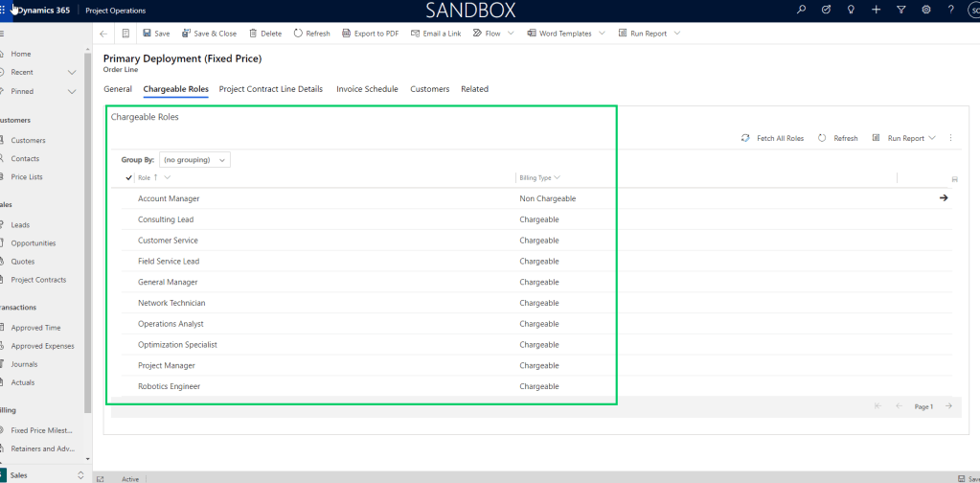The width and height of the screenshot is (980, 483).
Task: Click the lightbulb assistant icon
Action: click(x=851, y=10)
